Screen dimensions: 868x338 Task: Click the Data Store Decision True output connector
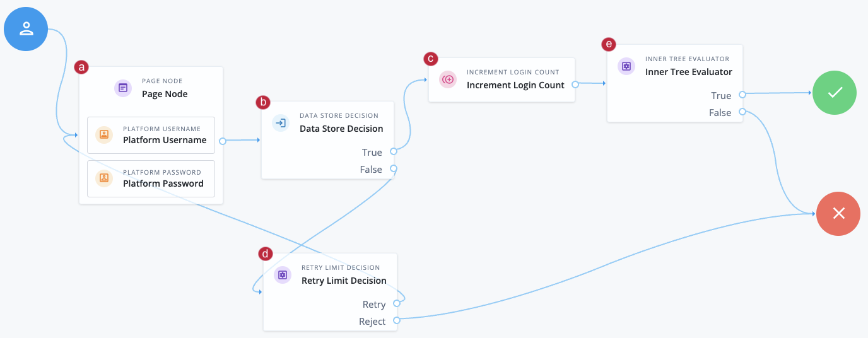[x=394, y=151]
